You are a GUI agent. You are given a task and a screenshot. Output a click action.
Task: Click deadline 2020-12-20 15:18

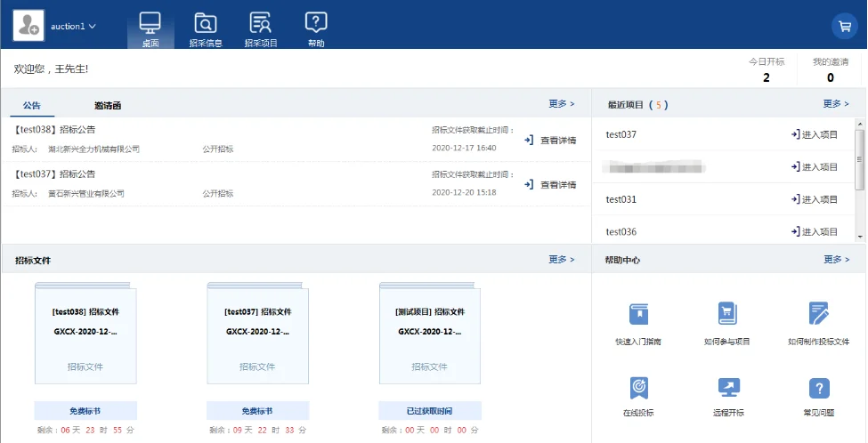point(464,192)
